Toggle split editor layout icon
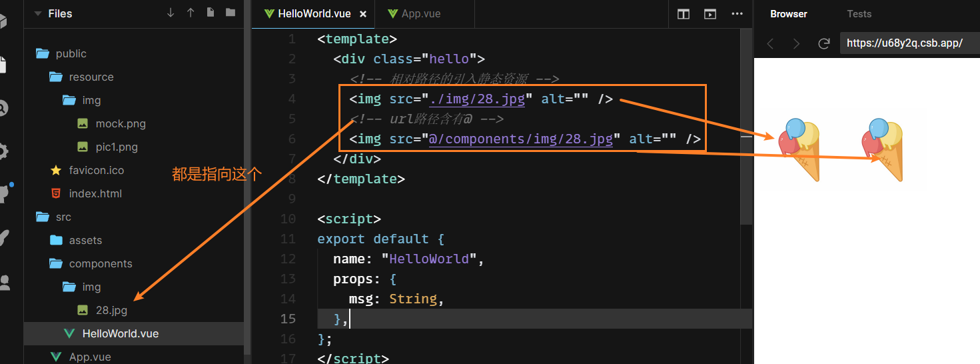The width and height of the screenshot is (980, 364). point(684,14)
